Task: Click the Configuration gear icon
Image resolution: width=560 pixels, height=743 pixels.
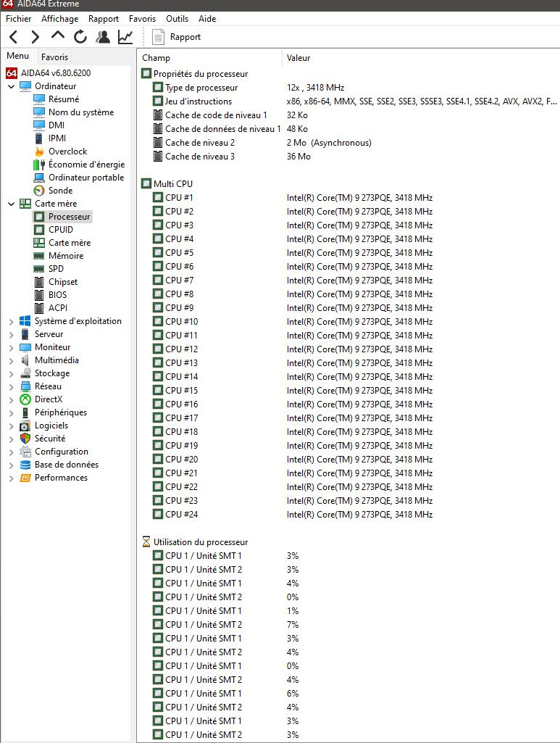Action: (x=25, y=452)
